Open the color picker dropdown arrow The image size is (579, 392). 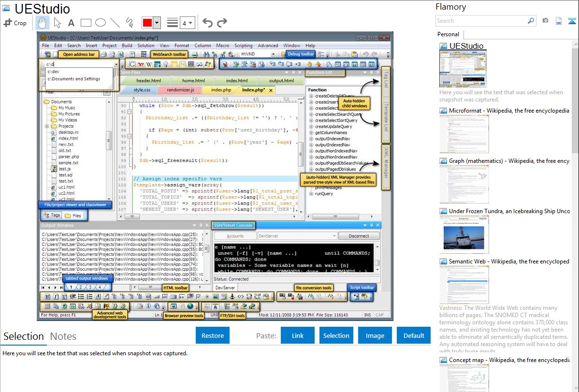(x=157, y=23)
